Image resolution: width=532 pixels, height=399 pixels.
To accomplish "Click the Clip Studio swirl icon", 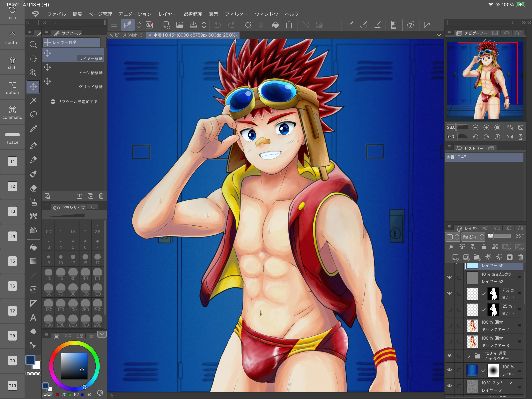I will click(x=149, y=25).
